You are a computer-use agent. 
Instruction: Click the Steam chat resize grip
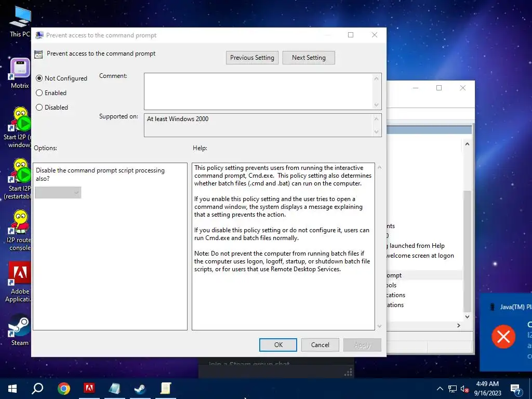[x=348, y=373]
